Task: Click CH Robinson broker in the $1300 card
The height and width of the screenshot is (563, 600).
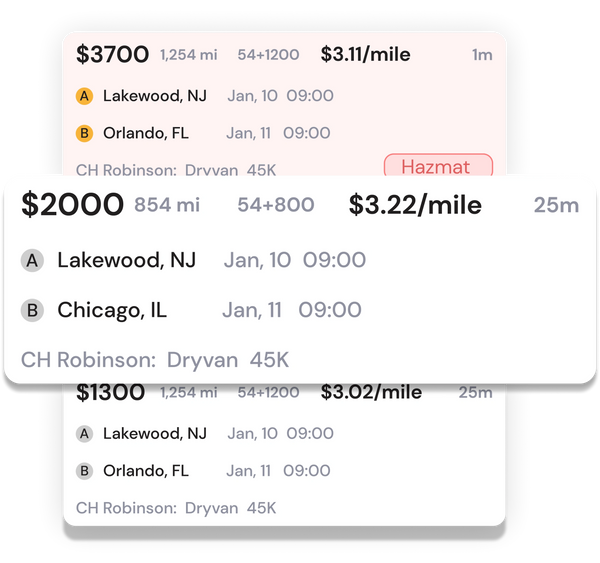Action: point(121,508)
